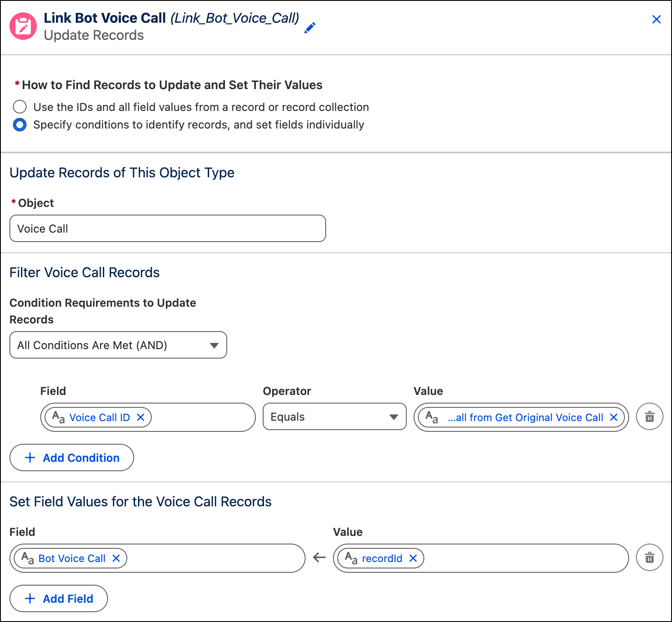Remove the recordId value pill

coord(413,558)
